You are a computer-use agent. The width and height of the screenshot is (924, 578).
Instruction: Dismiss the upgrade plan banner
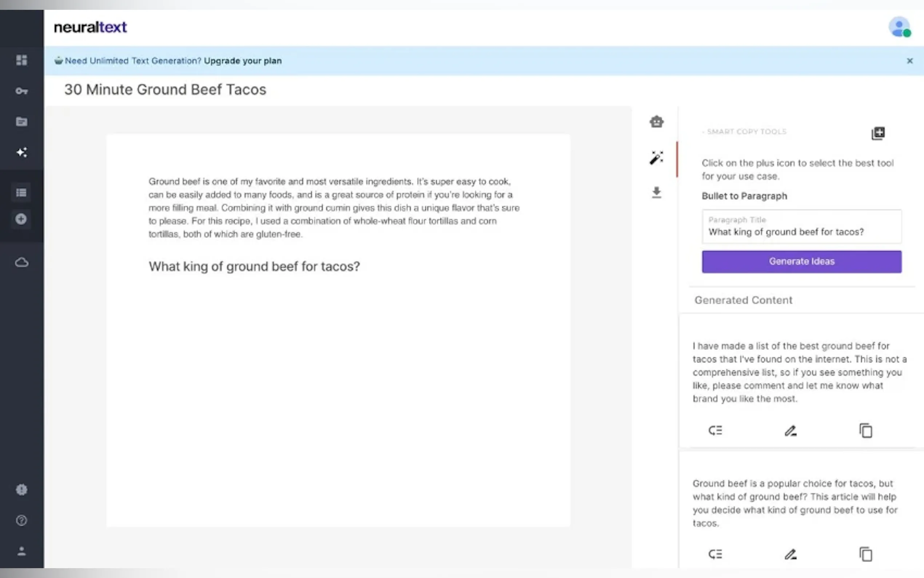(x=910, y=61)
